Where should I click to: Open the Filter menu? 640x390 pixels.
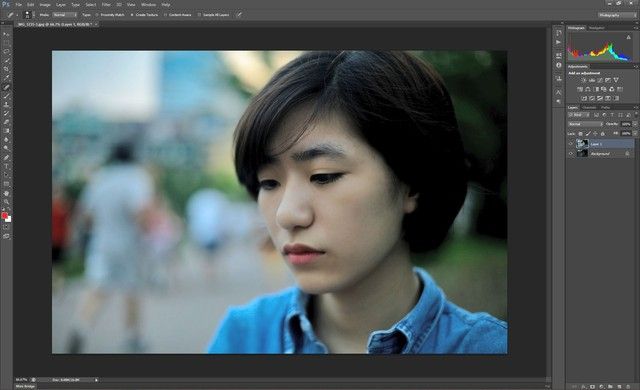106,4
